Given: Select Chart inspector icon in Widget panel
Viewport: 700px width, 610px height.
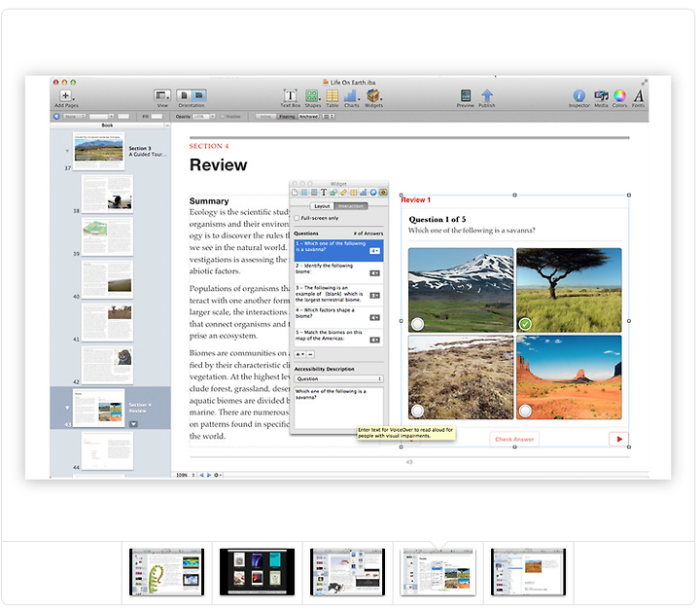Looking at the screenshot, I should tap(363, 193).
